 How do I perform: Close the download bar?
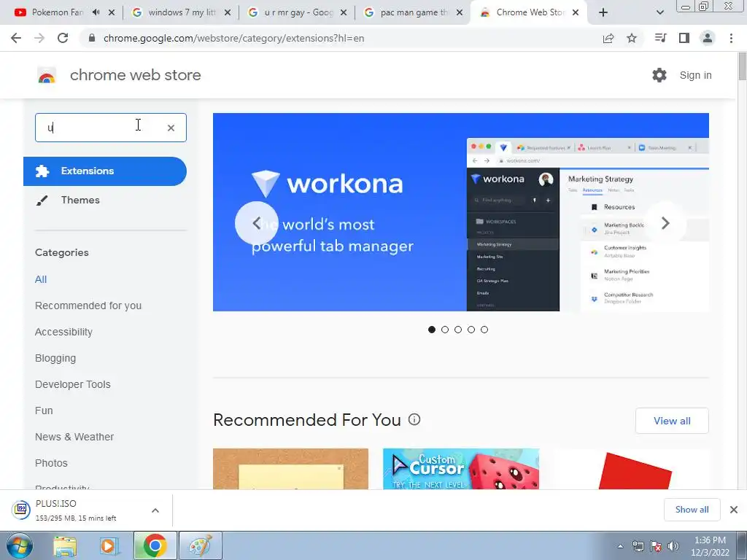[734, 510]
